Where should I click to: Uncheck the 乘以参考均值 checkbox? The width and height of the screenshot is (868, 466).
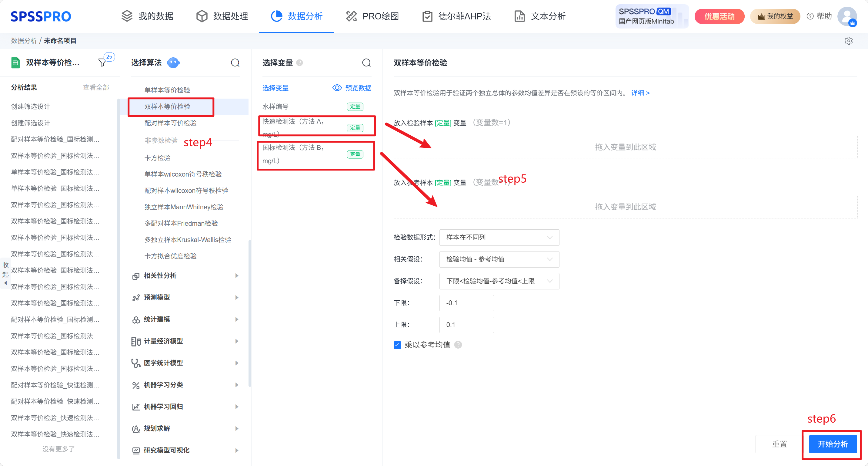(x=397, y=345)
